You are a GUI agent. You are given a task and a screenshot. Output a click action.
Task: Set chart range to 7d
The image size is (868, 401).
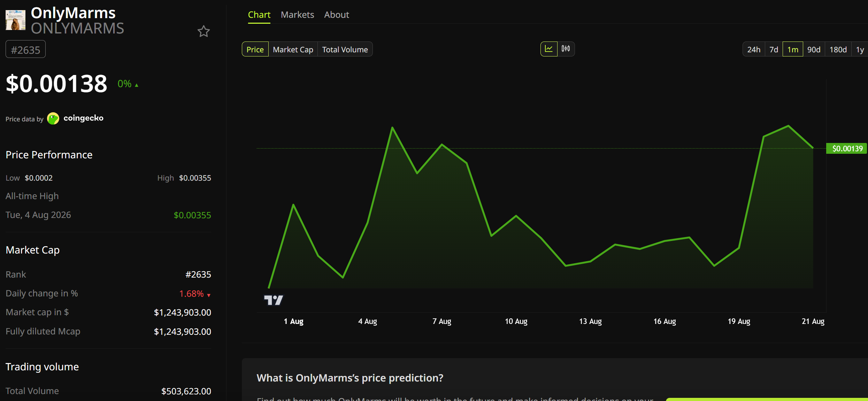tap(774, 49)
